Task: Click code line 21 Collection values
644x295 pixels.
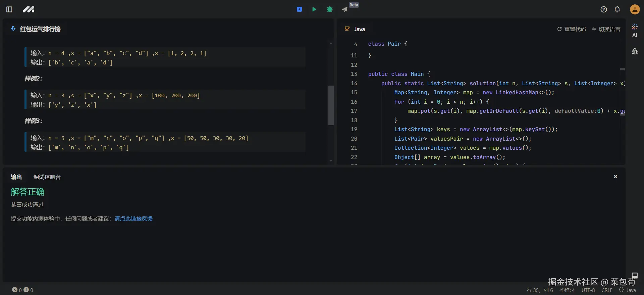Action: coord(463,148)
